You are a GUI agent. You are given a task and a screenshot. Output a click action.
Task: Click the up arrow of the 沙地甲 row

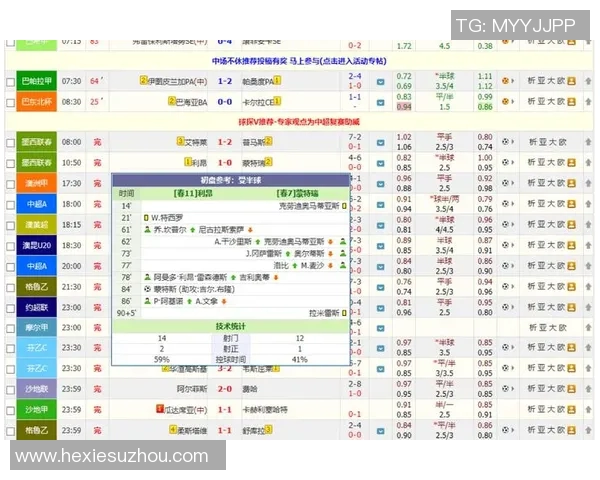588,410
